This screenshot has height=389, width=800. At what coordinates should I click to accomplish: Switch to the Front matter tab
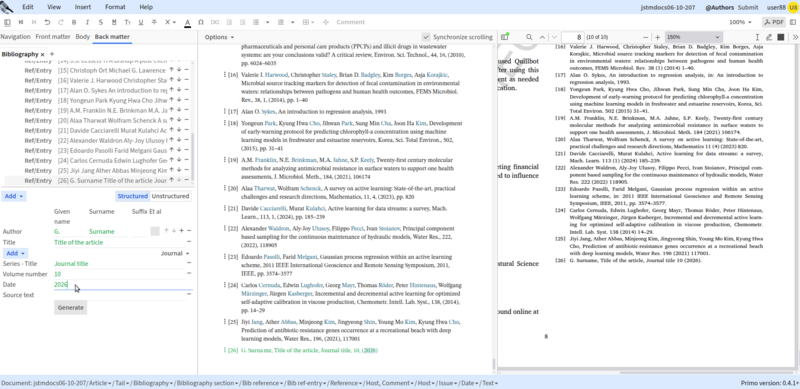click(53, 37)
